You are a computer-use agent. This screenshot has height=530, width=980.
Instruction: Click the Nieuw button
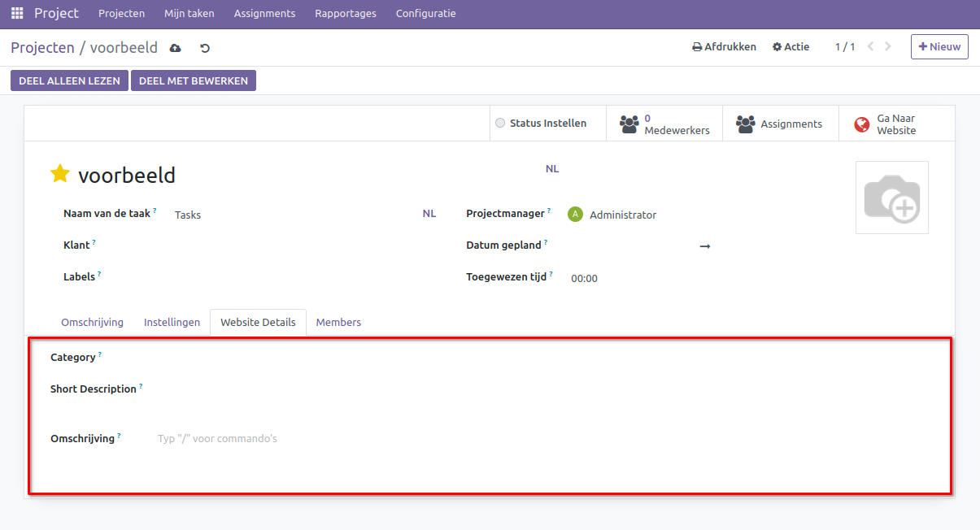coord(939,47)
